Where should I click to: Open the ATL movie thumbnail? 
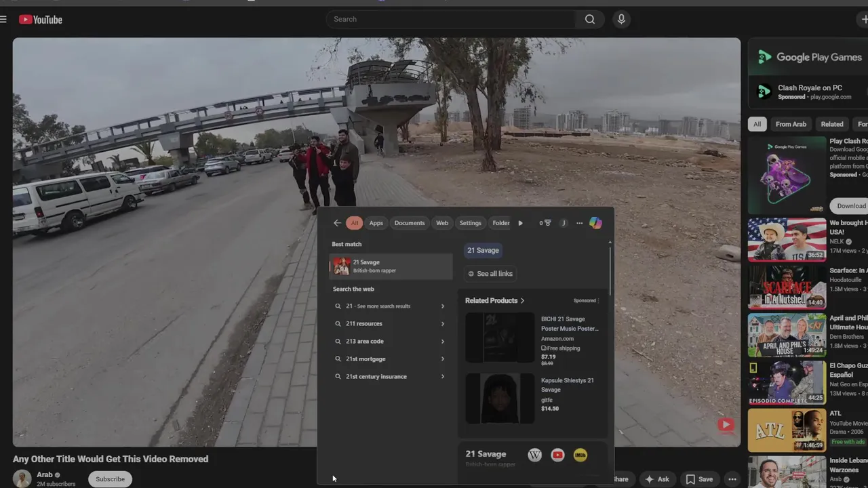coord(787,430)
